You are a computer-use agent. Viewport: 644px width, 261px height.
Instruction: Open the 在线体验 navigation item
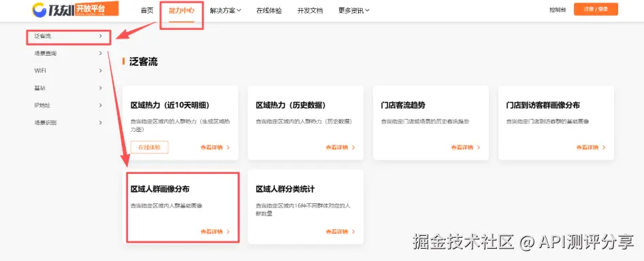pos(269,11)
